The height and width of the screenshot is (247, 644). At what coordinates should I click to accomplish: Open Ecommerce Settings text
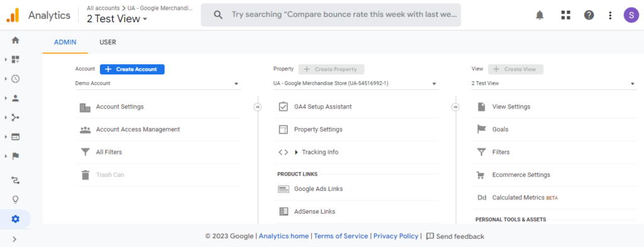tap(521, 175)
